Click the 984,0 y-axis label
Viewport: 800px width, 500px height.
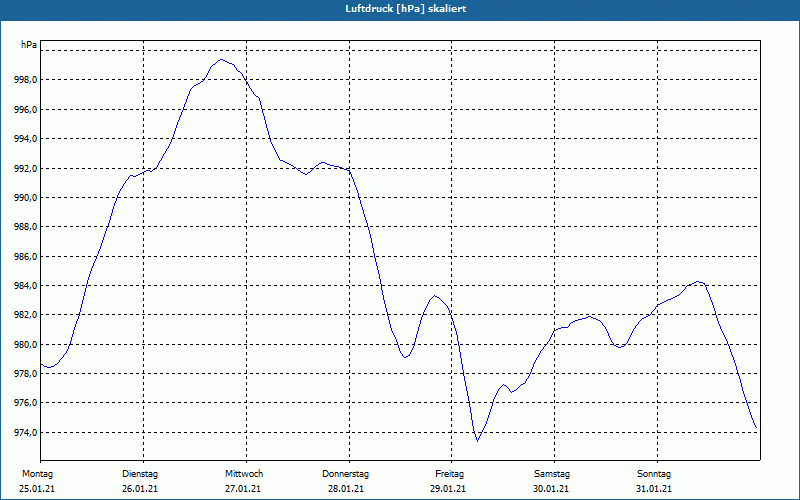click(x=26, y=286)
